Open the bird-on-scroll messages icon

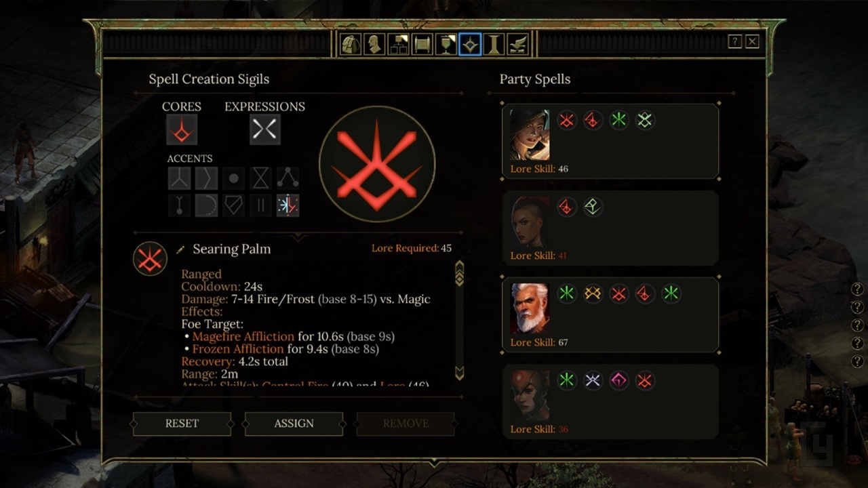[x=517, y=45]
